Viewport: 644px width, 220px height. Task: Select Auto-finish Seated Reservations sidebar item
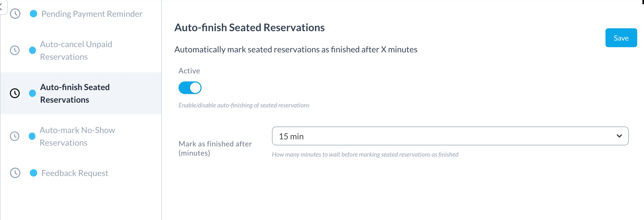point(81,93)
